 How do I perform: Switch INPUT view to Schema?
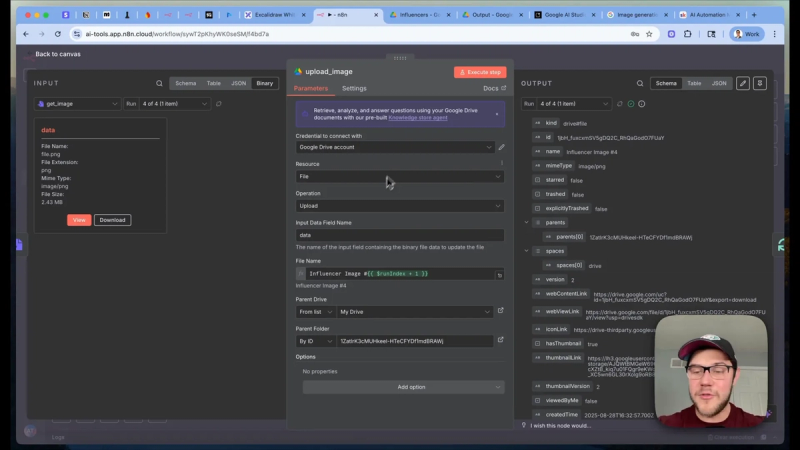tap(186, 83)
